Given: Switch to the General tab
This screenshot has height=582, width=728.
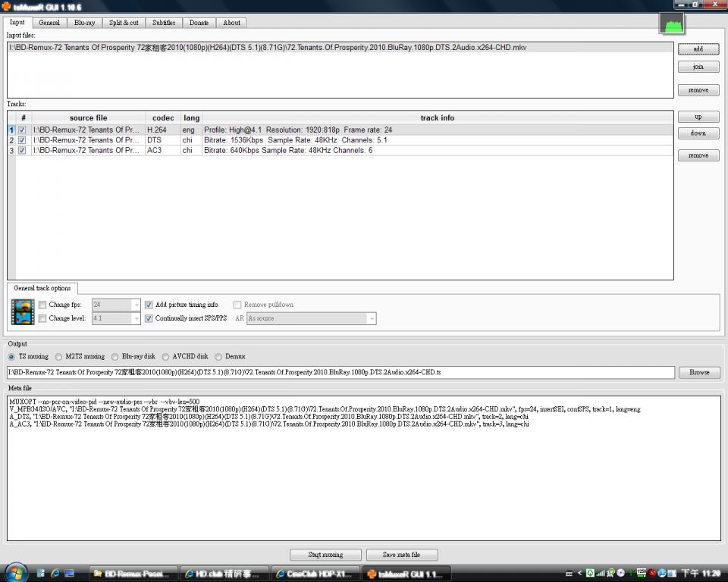Looking at the screenshot, I should click(49, 23).
